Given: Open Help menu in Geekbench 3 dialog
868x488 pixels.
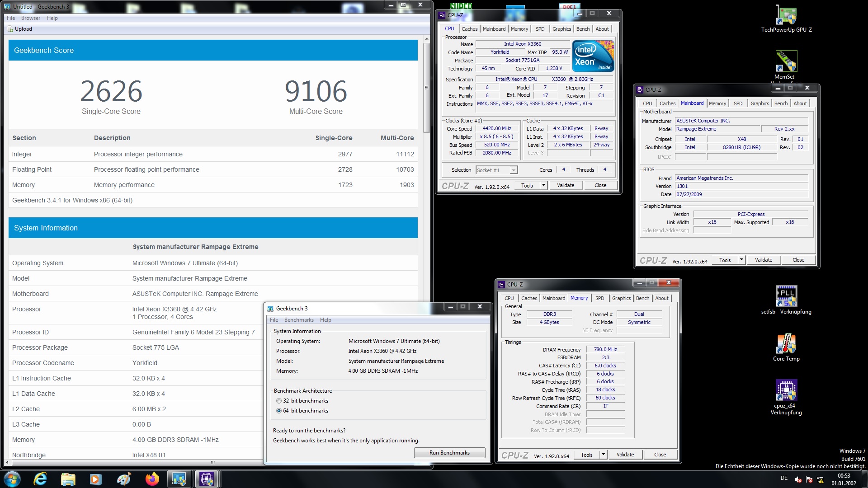Looking at the screenshot, I should point(325,320).
